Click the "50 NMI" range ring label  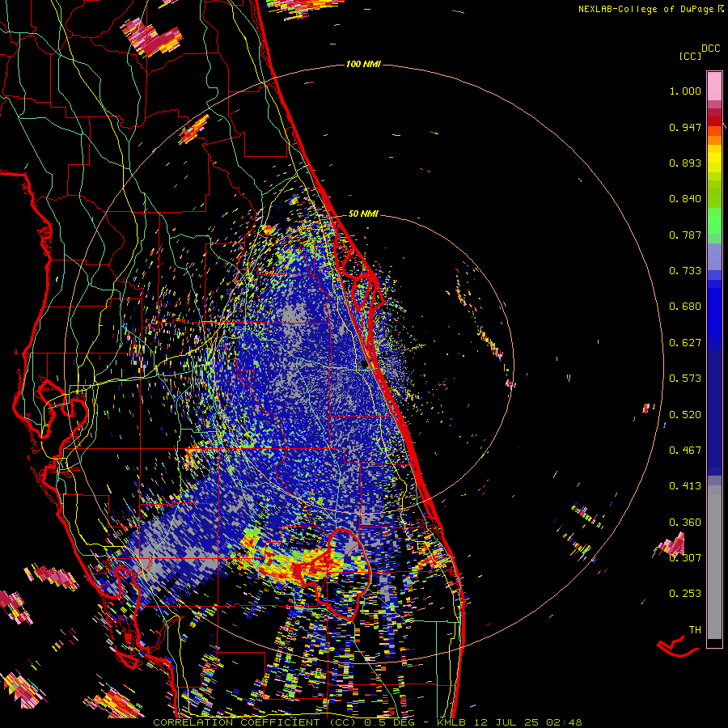pyautogui.click(x=363, y=214)
